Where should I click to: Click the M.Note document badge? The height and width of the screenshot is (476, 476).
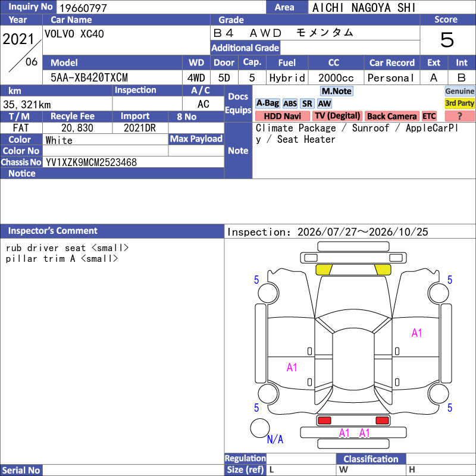[x=337, y=91]
